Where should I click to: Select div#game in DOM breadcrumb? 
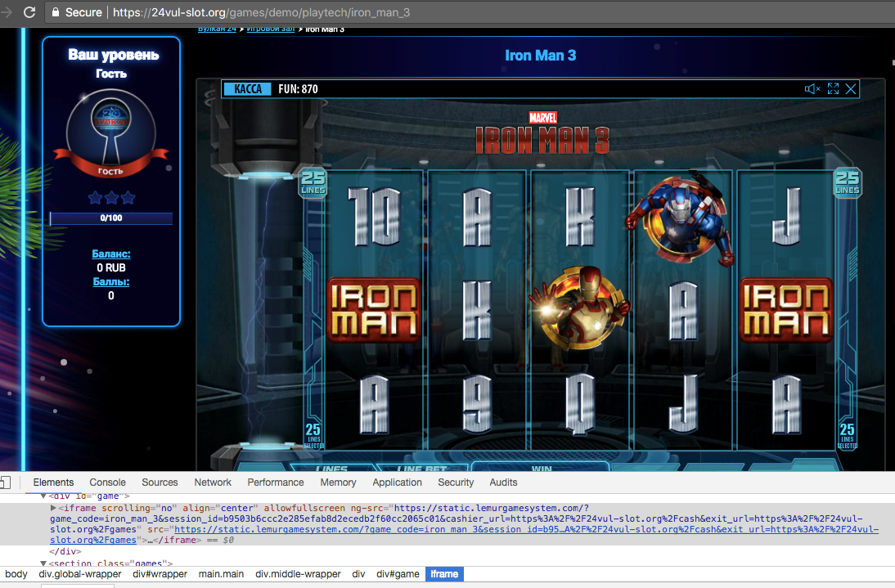[x=398, y=574]
